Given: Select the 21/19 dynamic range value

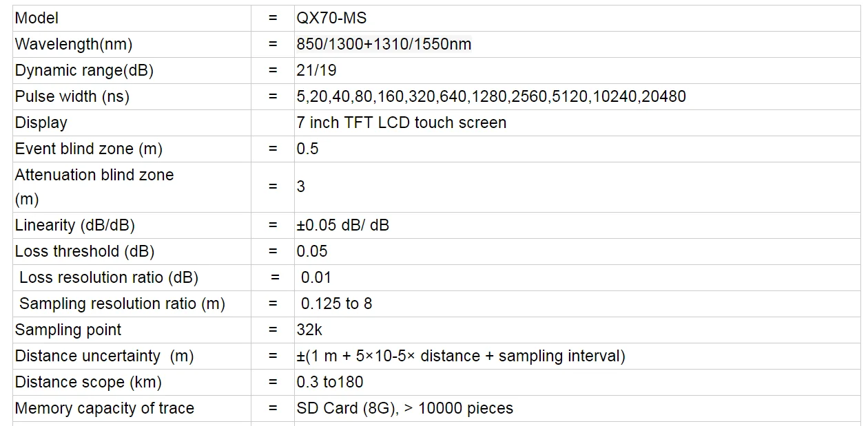Looking at the screenshot, I should click(x=316, y=70).
